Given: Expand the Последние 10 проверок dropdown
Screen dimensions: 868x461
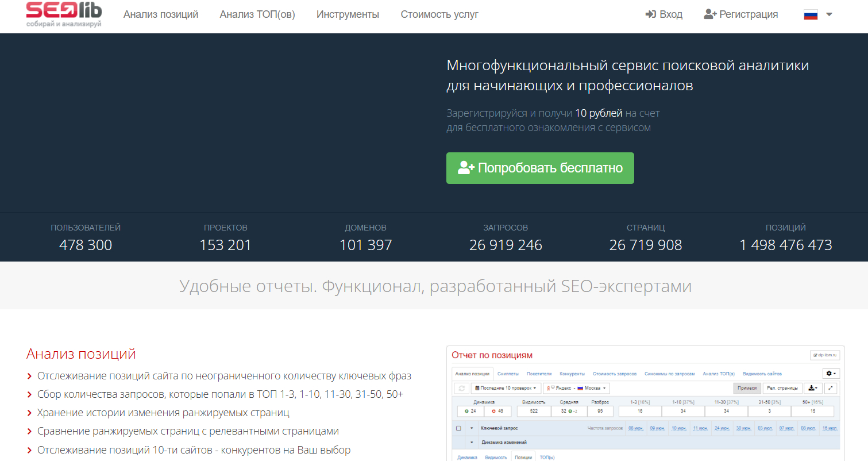Looking at the screenshot, I should click(x=505, y=389).
